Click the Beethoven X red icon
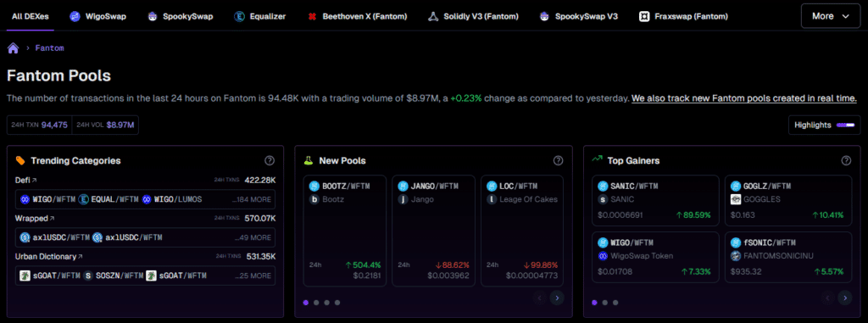This screenshot has height=323, width=868. [312, 17]
